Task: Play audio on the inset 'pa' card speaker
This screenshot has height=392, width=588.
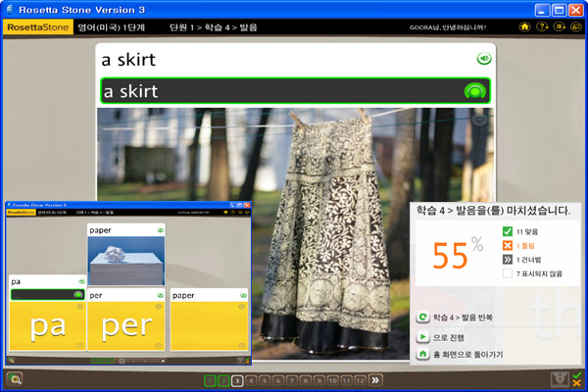Action: pos(81,281)
